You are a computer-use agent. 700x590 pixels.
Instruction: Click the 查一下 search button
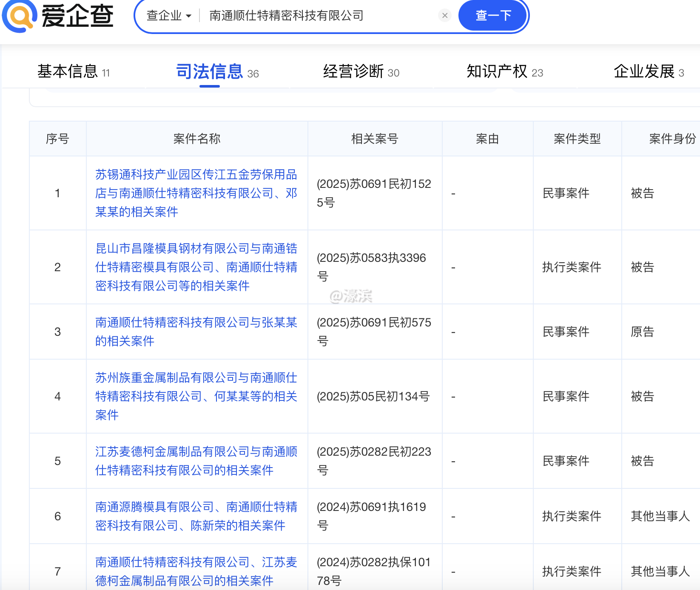[x=493, y=16]
